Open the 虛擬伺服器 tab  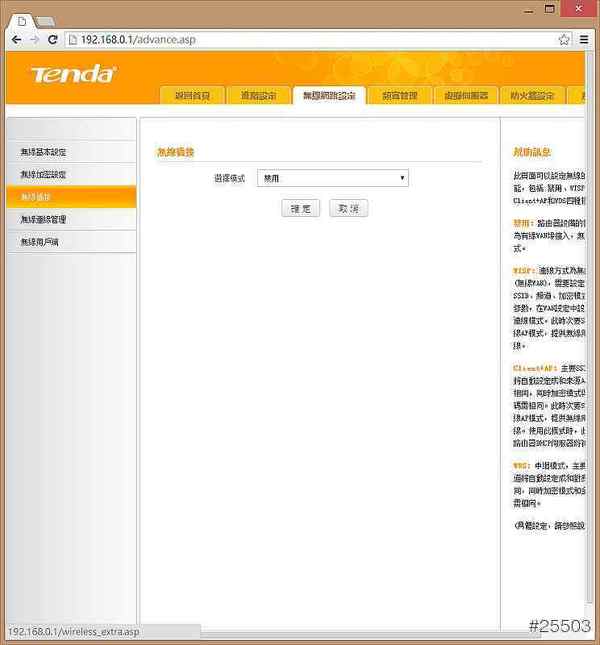click(466, 95)
